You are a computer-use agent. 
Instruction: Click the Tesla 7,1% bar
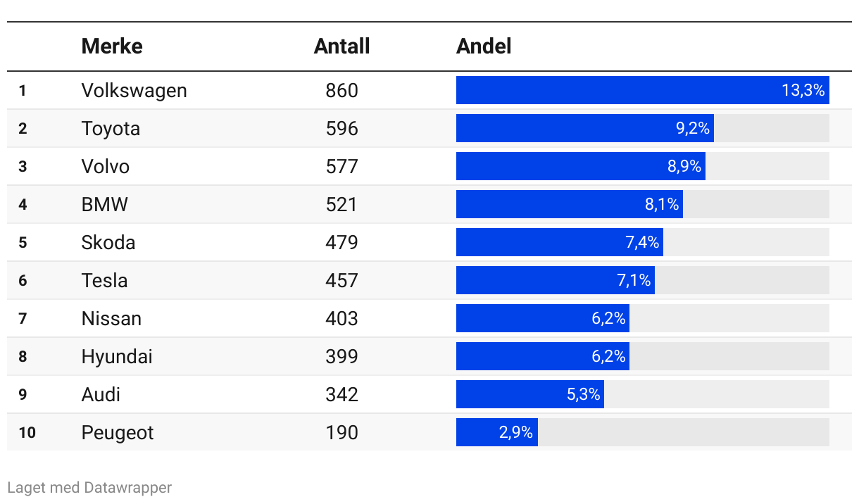556,280
